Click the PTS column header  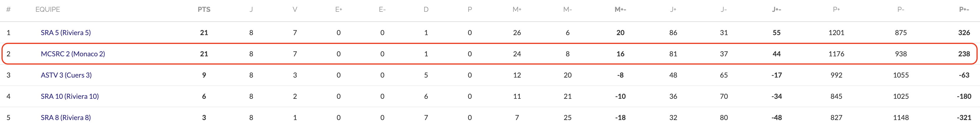coord(204,9)
